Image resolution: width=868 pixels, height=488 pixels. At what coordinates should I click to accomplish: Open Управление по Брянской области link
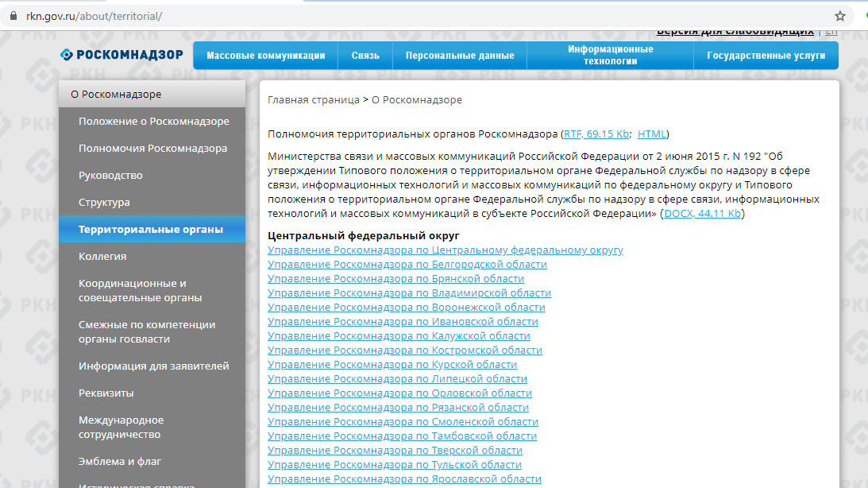tap(395, 279)
